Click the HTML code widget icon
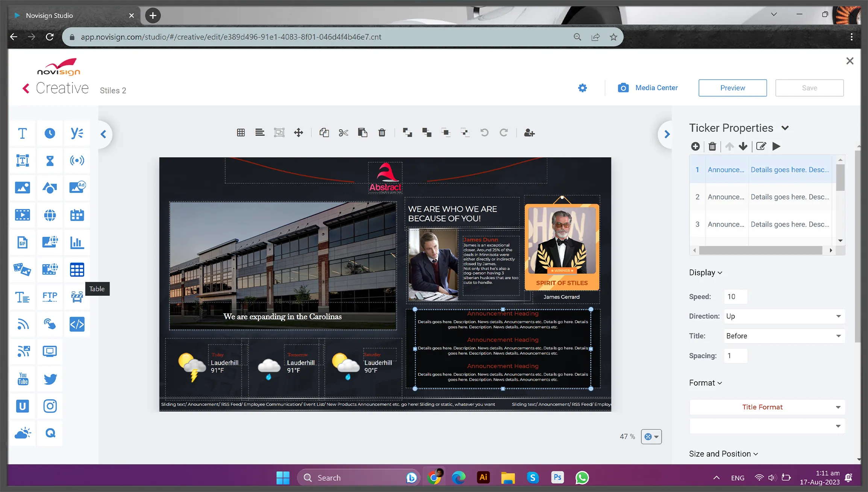The width and height of the screenshot is (868, 492). (x=76, y=324)
